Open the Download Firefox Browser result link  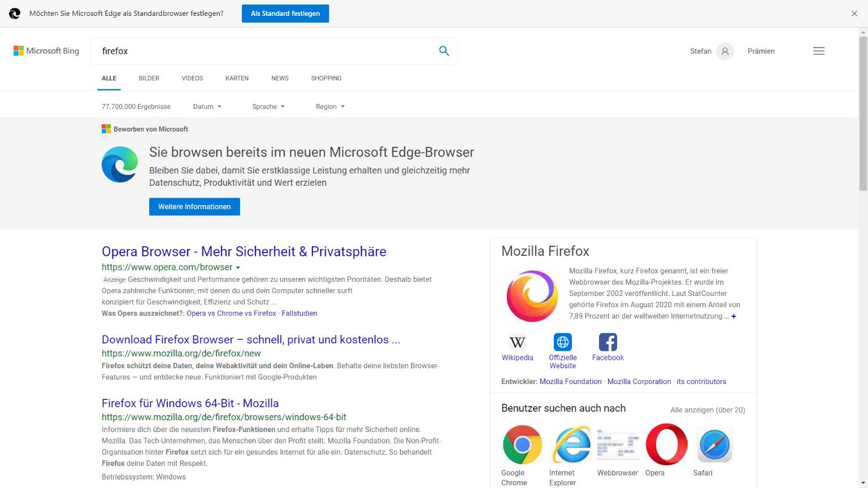pos(250,339)
